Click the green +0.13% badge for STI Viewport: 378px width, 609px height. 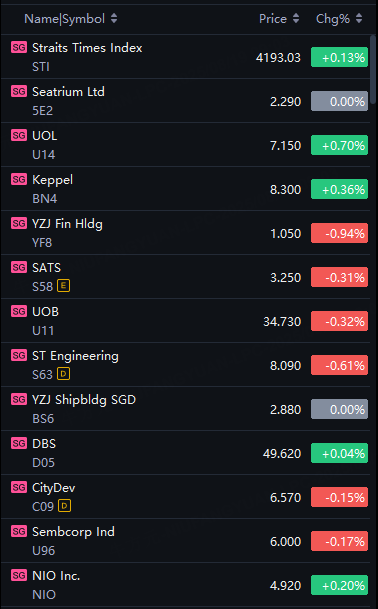[x=339, y=57]
